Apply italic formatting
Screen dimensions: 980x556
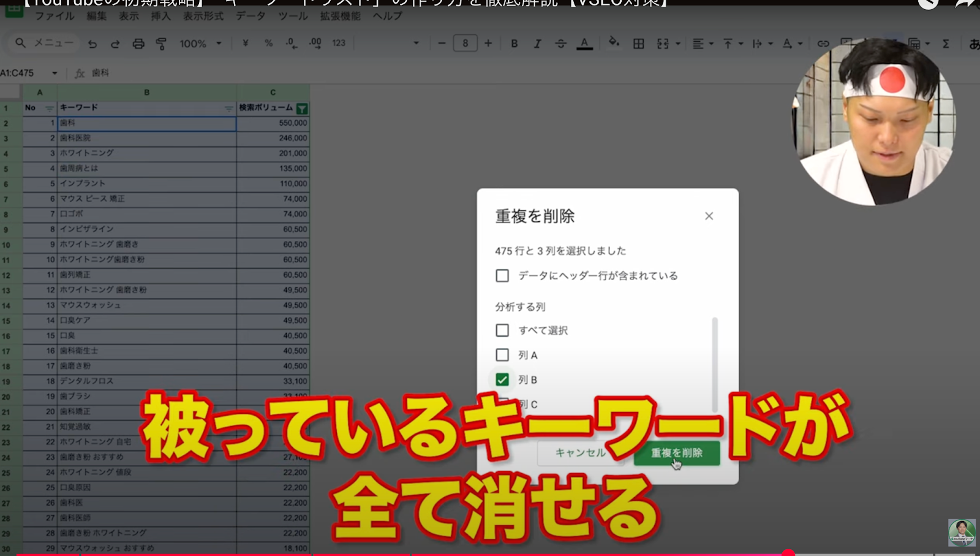click(x=537, y=43)
